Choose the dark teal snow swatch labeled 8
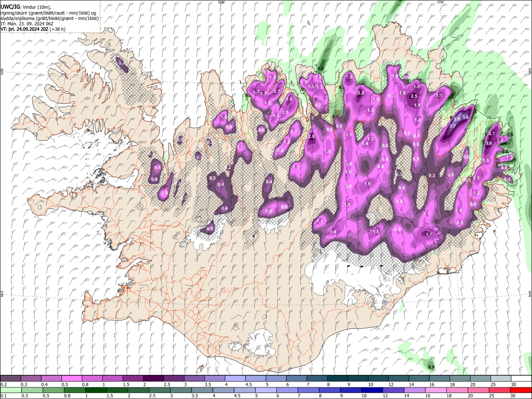Image resolution: width=532 pixels, height=399 pixels. pyautogui.click(x=337, y=378)
